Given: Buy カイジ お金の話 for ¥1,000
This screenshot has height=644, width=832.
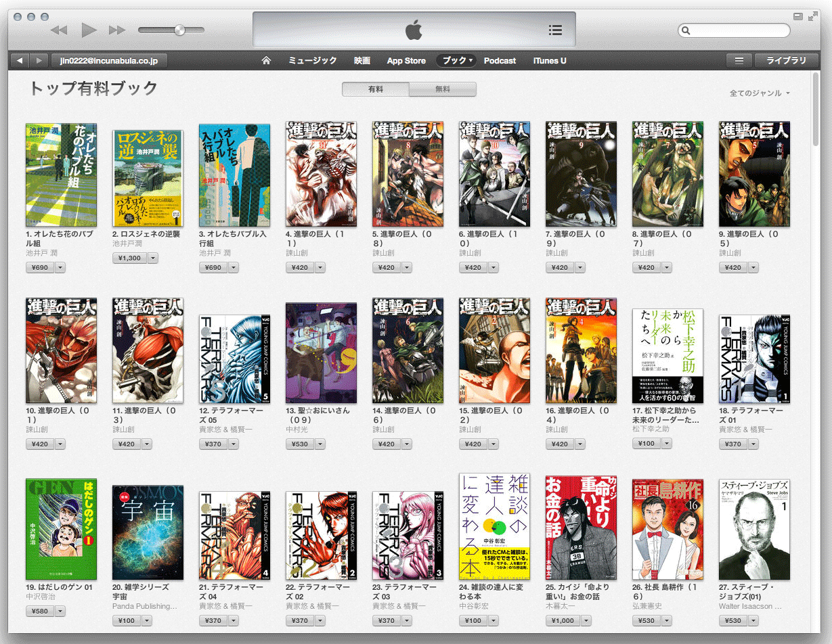Looking at the screenshot, I should (x=562, y=620).
